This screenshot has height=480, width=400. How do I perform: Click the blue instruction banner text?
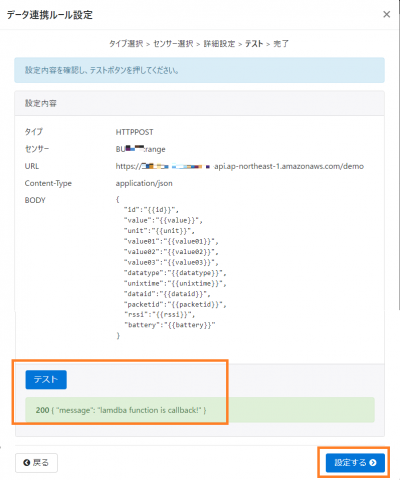coord(101,70)
